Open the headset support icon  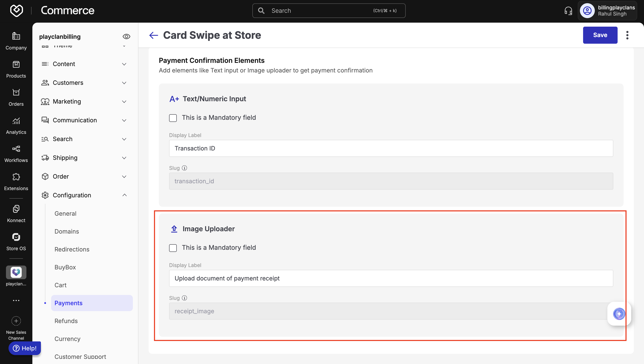click(x=568, y=11)
